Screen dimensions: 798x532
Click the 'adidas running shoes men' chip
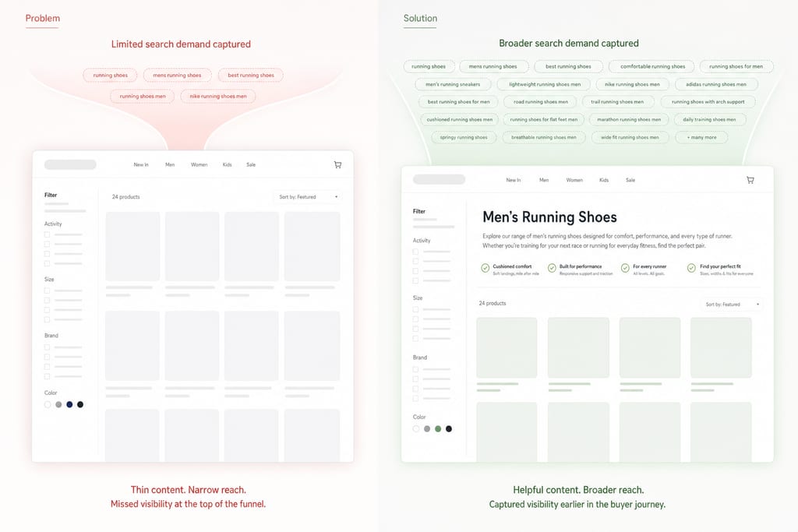pyautogui.click(x=716, y=84)
